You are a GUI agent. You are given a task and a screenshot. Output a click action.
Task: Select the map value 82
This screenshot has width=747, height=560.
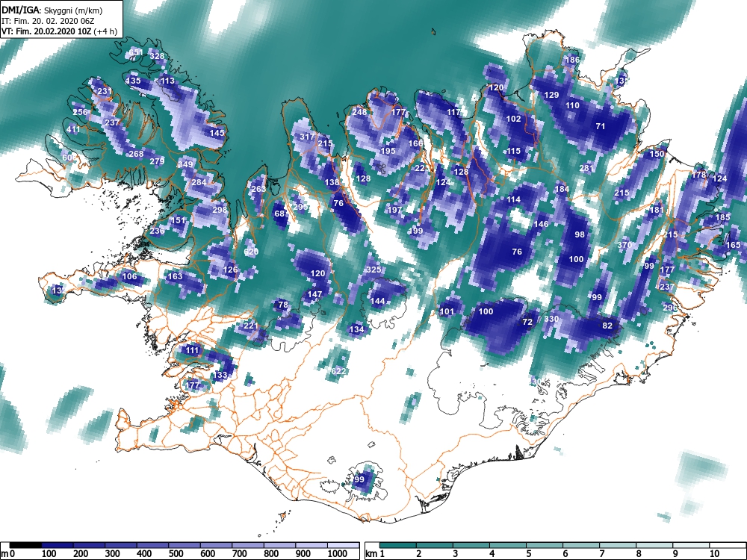click(x=607, y=326)
